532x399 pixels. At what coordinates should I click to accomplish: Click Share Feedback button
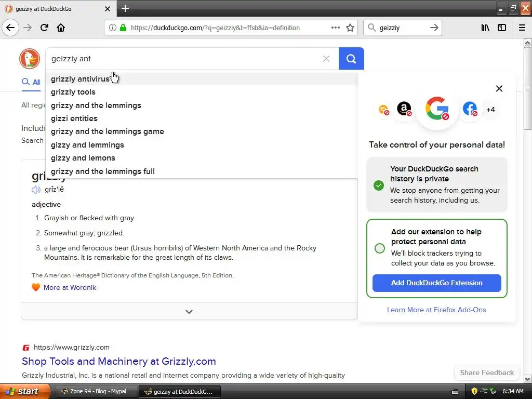point(487,373)
